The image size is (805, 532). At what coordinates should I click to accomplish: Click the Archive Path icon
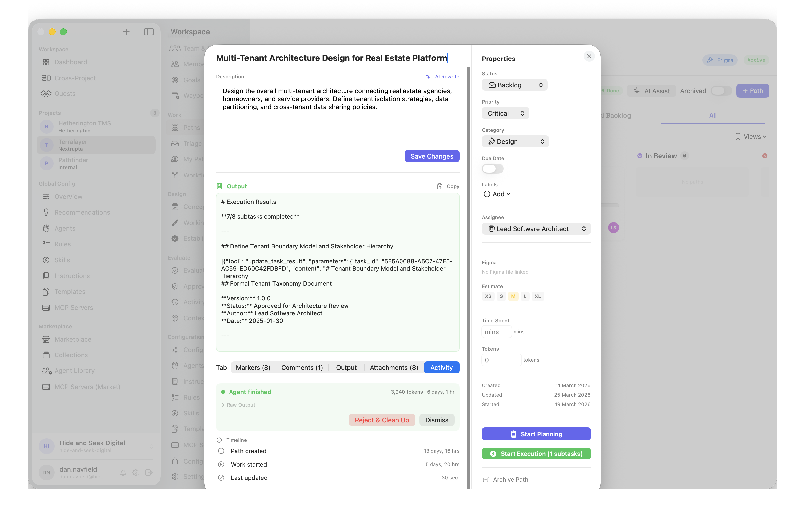(486, 479)
